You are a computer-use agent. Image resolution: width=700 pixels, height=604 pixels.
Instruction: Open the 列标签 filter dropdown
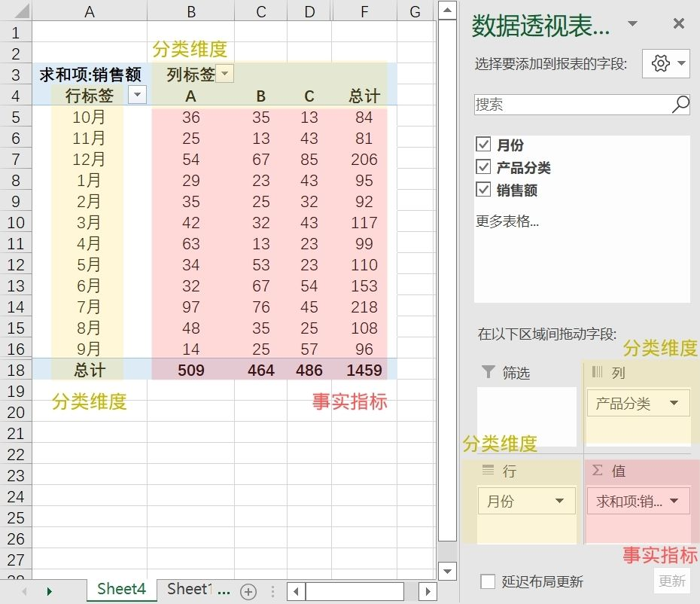(x=225, y=74)
